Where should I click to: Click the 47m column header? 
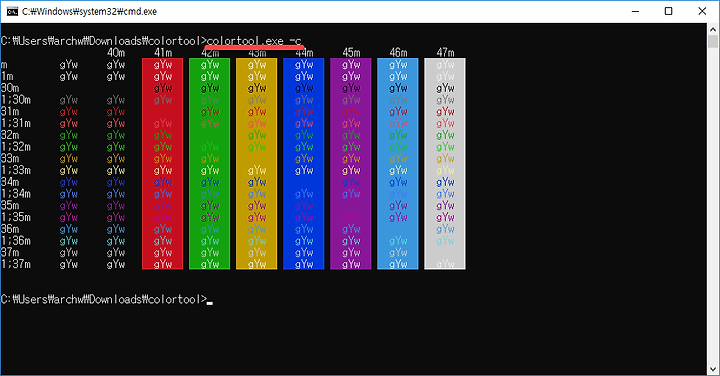[x=445, y=53]
